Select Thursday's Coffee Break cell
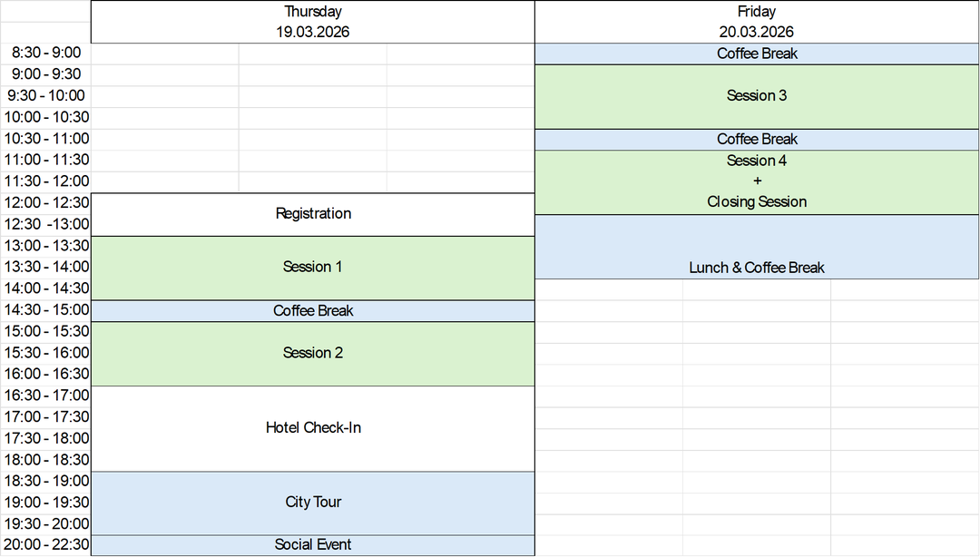 tap(313, 311)
